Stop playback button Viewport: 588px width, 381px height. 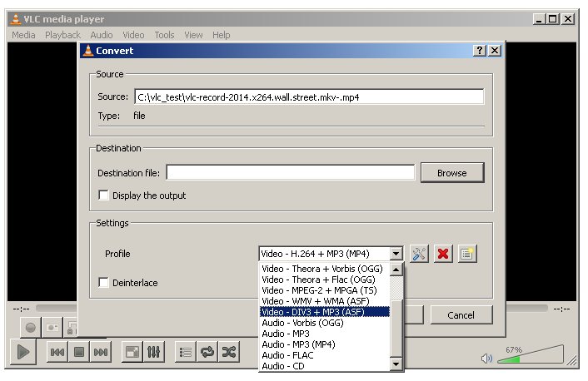point(79,352)
